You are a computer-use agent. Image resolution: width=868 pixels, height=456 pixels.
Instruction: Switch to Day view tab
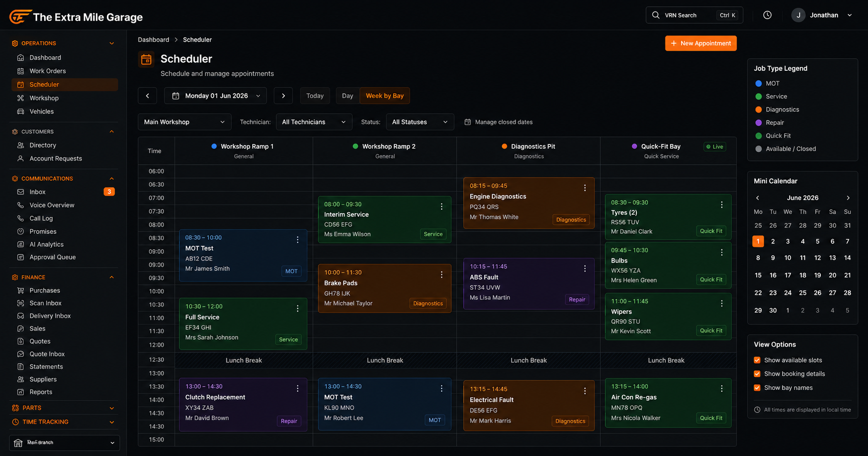click(348, 96)
